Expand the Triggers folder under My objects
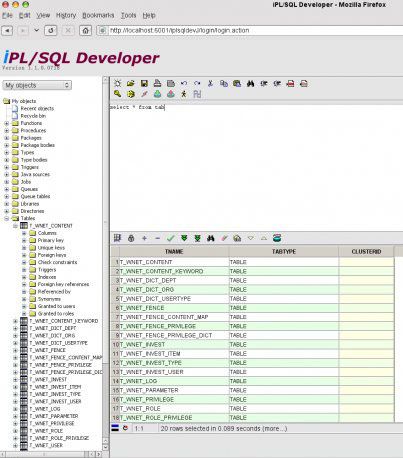Viewport: 403px width, 458px height. pyautogui.click(x=7, y=167)
